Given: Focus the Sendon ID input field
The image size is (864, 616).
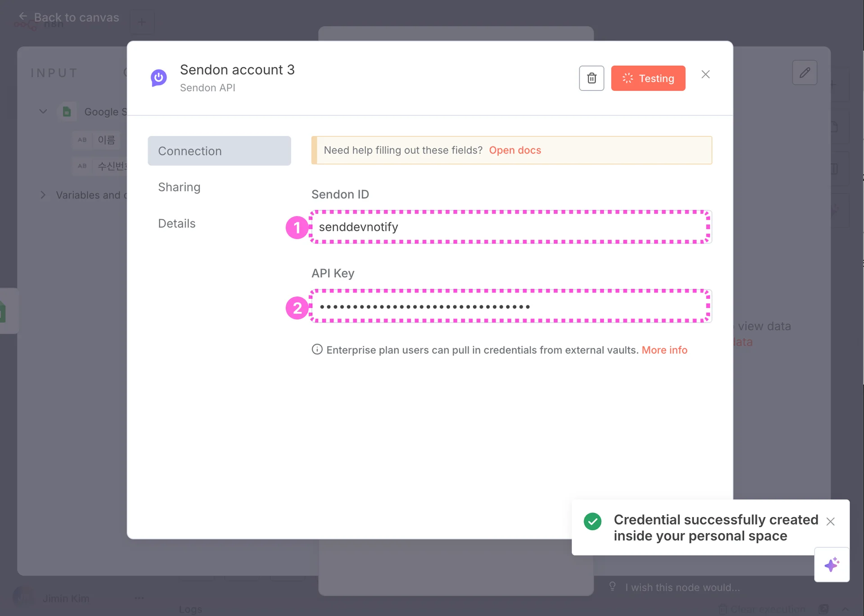Looking at the screenshot, I should [511, 227].
